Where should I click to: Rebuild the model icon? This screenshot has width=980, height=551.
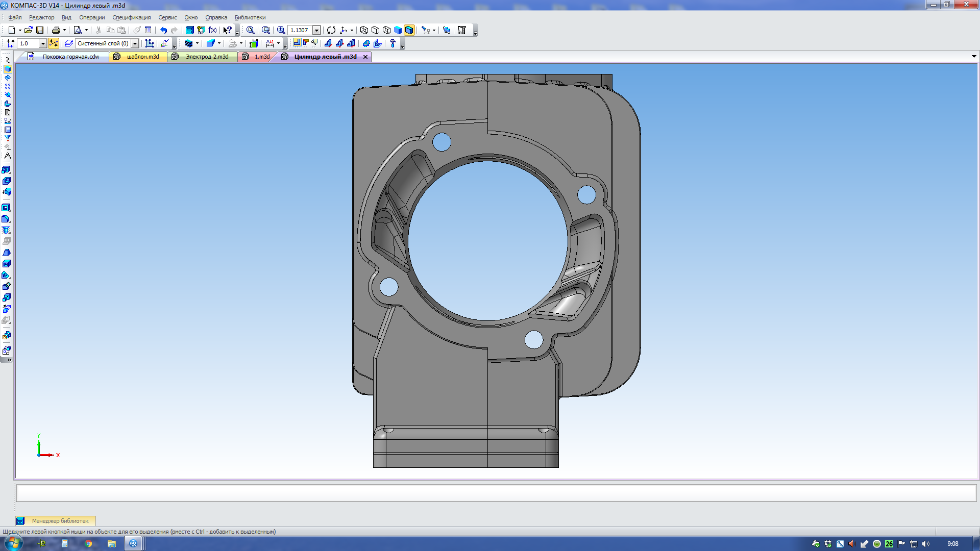[447, 30]
